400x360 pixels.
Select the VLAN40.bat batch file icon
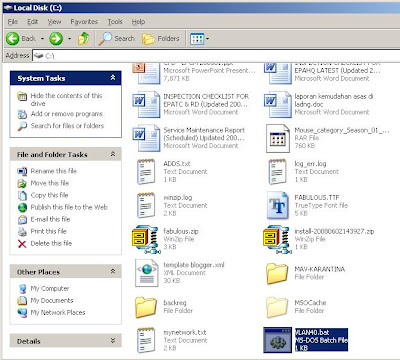277,340
